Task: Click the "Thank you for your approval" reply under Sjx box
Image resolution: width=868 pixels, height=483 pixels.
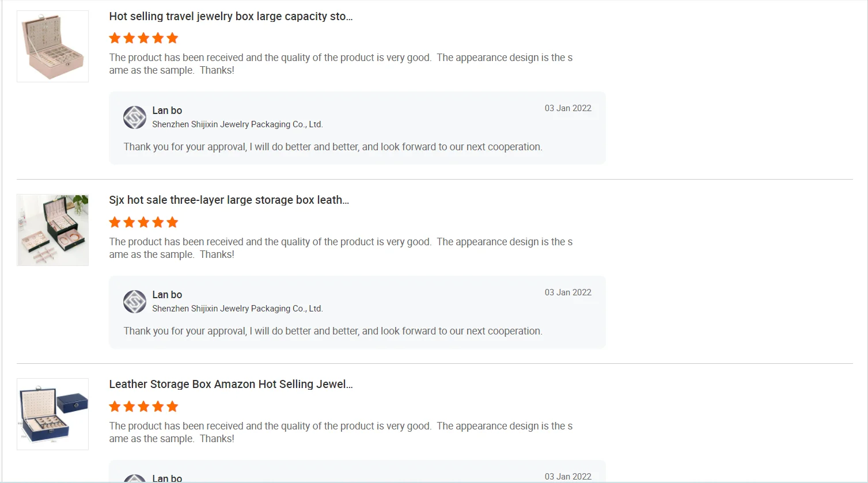Action: 333,331
